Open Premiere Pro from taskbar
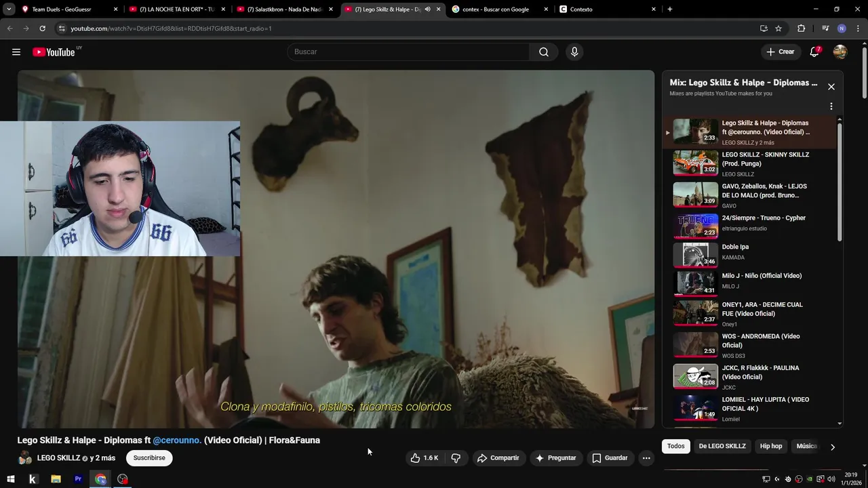The height and width of the screenshot is (488, 868). coord(78,479)
